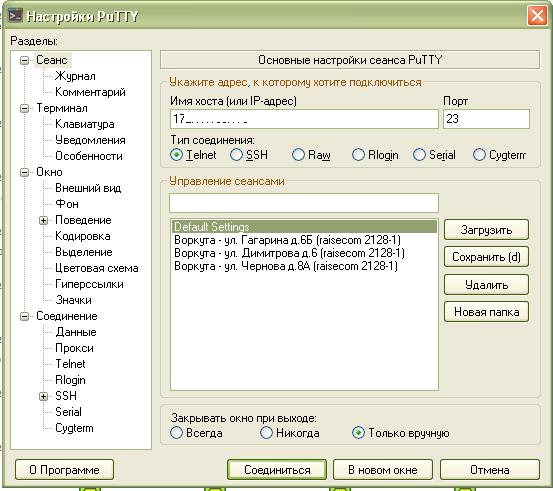Open the Rlogin category in the tree
The image size is (553, 491).
[x=70, y=380]
